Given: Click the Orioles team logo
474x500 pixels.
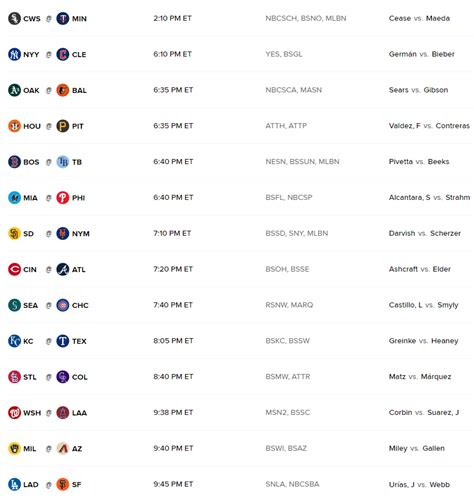Looking at the screenshot, I should pyautogui.click(x=63, y=90).
